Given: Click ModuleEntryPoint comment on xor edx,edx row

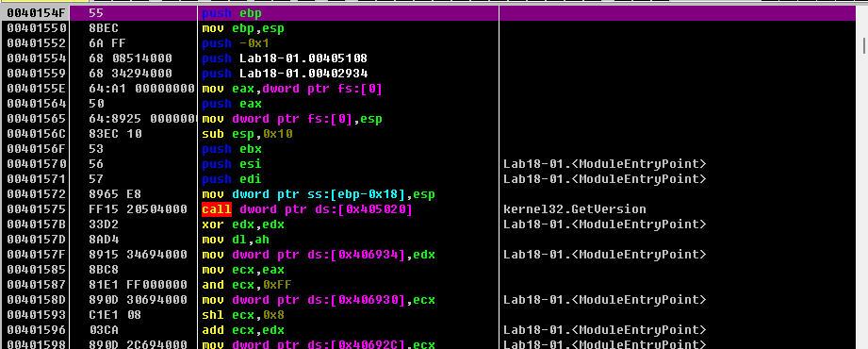Looking at the screenshot, I should coord(604,224).
